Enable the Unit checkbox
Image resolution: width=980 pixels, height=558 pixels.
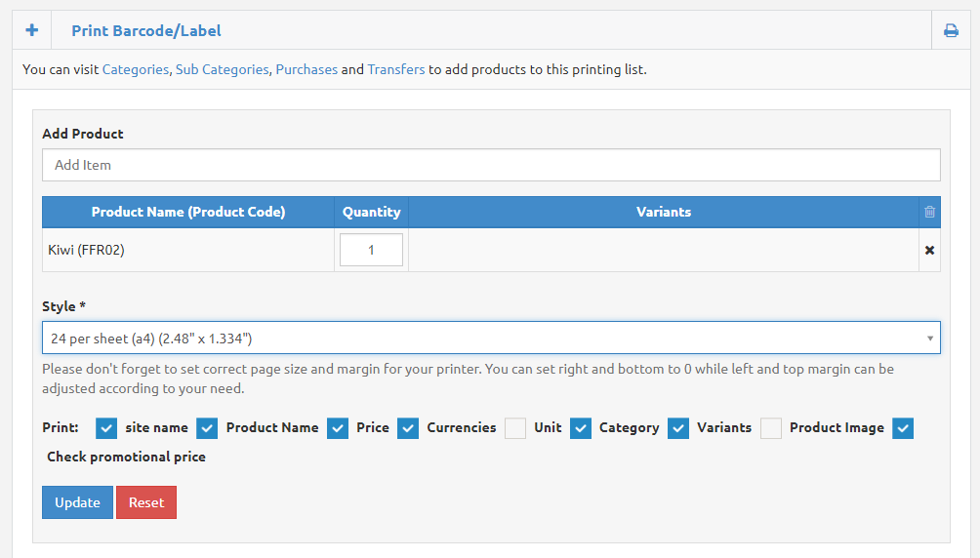(x=515, y=428)
